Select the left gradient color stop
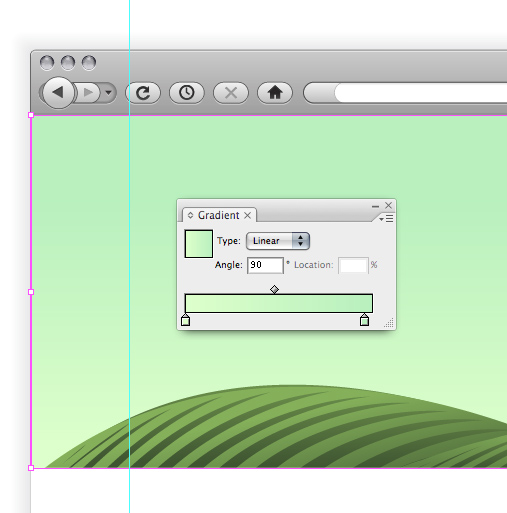This screenshot has width=507, height=513. pyautogui.click(x=185, y=320)
